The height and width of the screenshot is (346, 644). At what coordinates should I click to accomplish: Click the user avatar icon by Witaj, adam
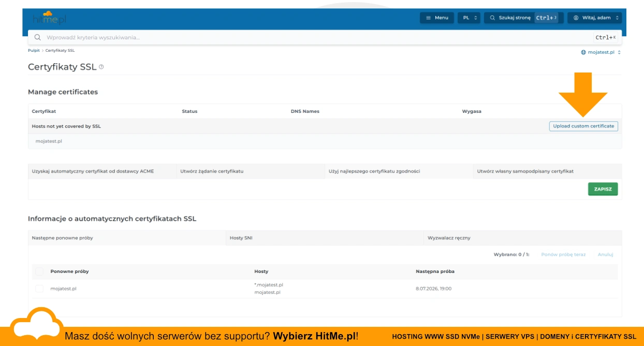pyautogui.click(x=576, y=18)
